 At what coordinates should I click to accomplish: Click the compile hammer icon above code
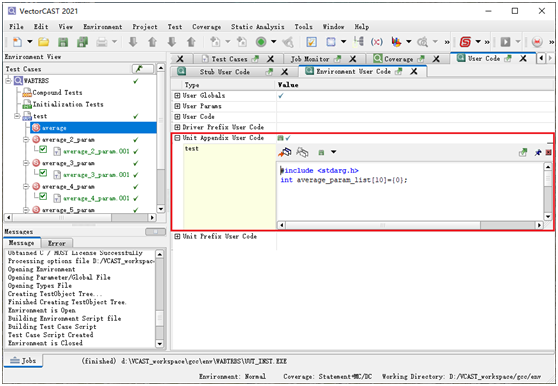click(x=285, y=152)
